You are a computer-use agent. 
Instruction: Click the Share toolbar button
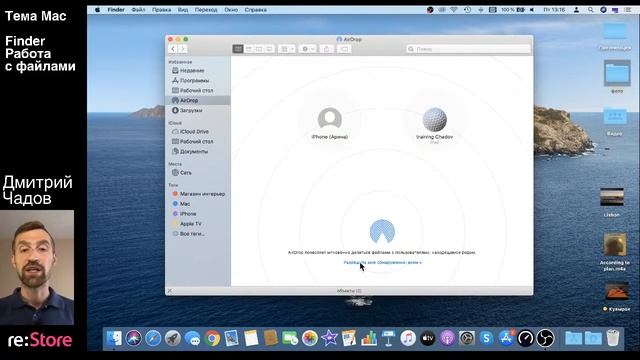pos(327,49)
